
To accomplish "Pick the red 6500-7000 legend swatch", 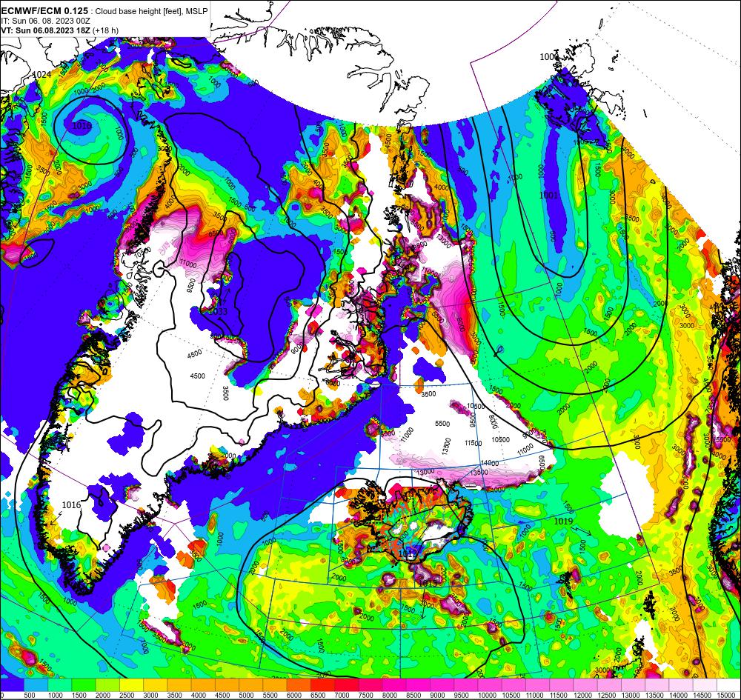I will pos(323,685).
